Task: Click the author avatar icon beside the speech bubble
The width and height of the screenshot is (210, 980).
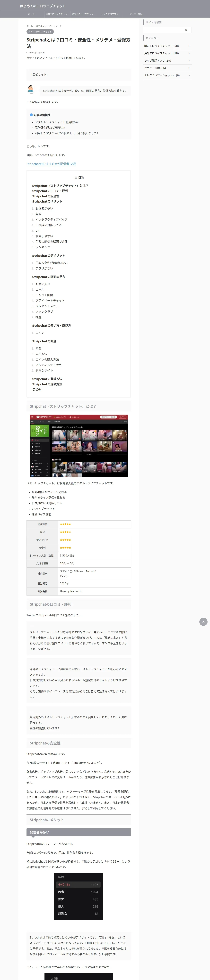Action: click(x=31, y=89)
